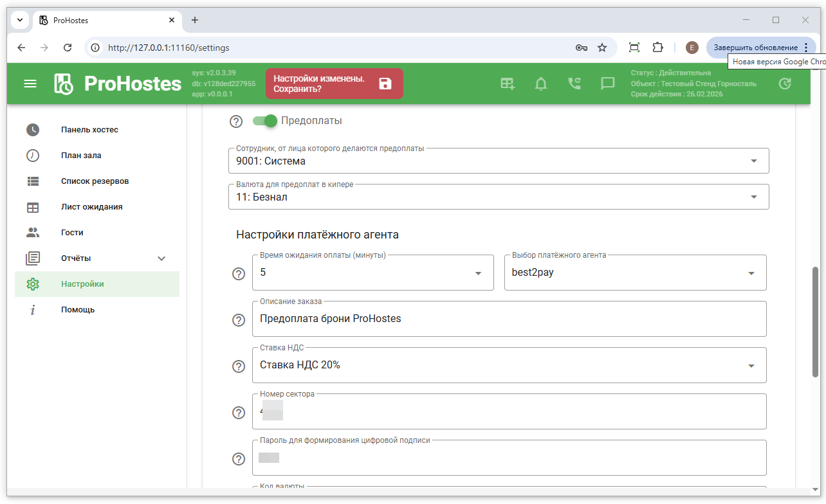Open notifications bell icon
The height and width of the screenshot is (504, 826).
(x=541, y=84)
